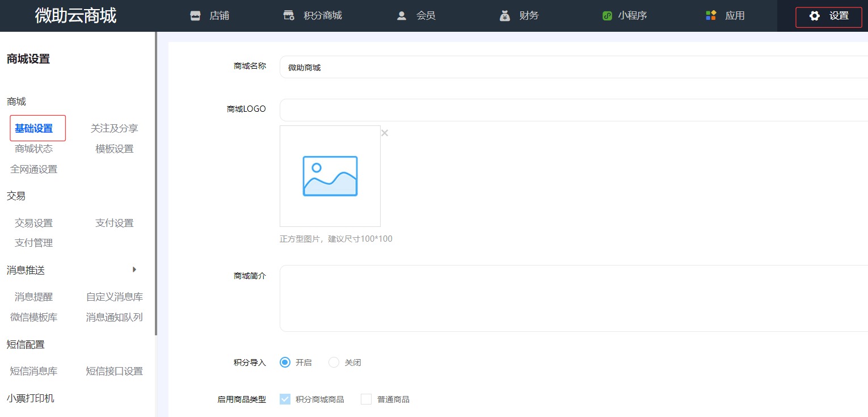
Task: Click the 积分导入 label
Action: coord(250,363)
